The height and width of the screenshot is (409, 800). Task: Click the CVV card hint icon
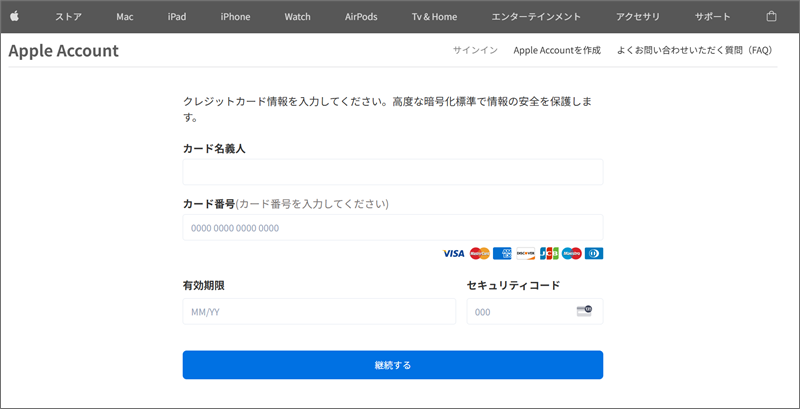[584, 311]
